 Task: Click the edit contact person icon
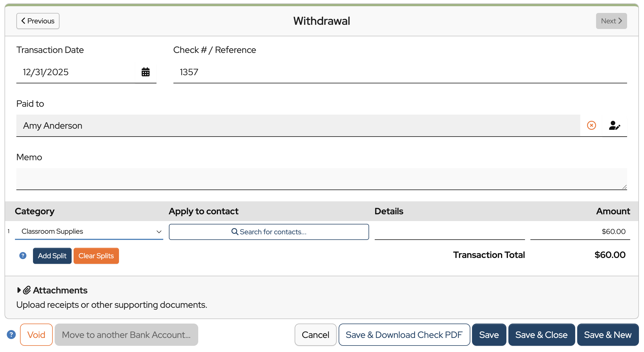click(614, 125)
